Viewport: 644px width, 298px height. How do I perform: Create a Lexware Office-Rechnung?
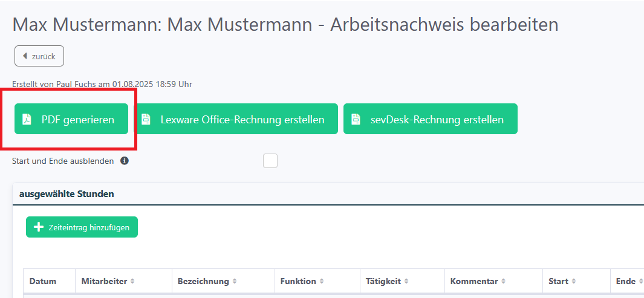tap(236, 119)
